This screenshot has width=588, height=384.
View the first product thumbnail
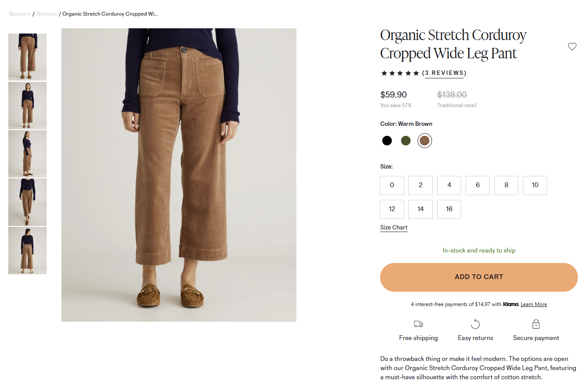(27, 57)
